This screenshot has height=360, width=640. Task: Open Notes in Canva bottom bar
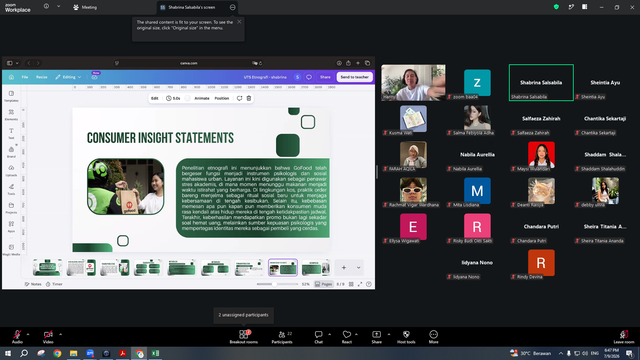click(33, 284)
